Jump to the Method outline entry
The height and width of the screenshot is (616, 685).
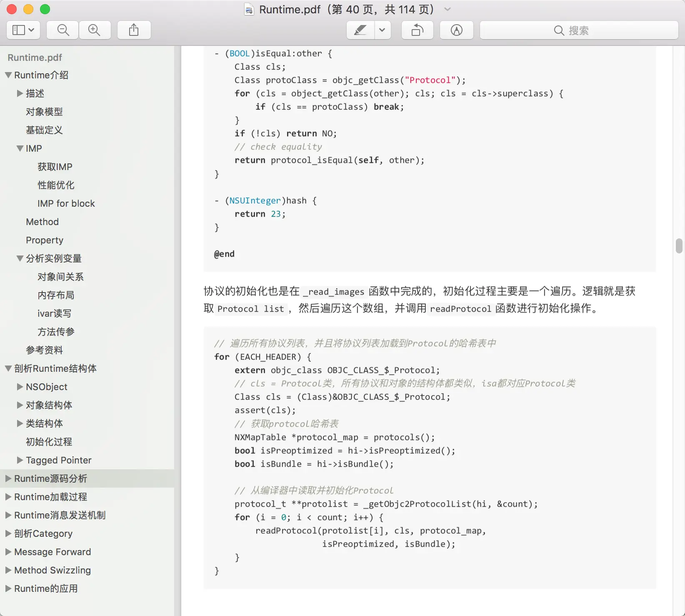[x=42, y=222]
